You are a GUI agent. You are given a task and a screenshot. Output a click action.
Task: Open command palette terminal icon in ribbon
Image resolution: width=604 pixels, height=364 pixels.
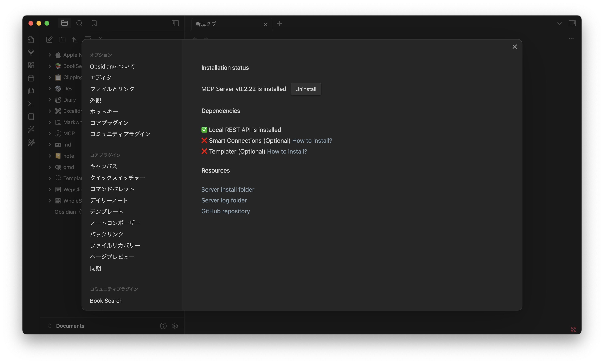click(31, 104)
